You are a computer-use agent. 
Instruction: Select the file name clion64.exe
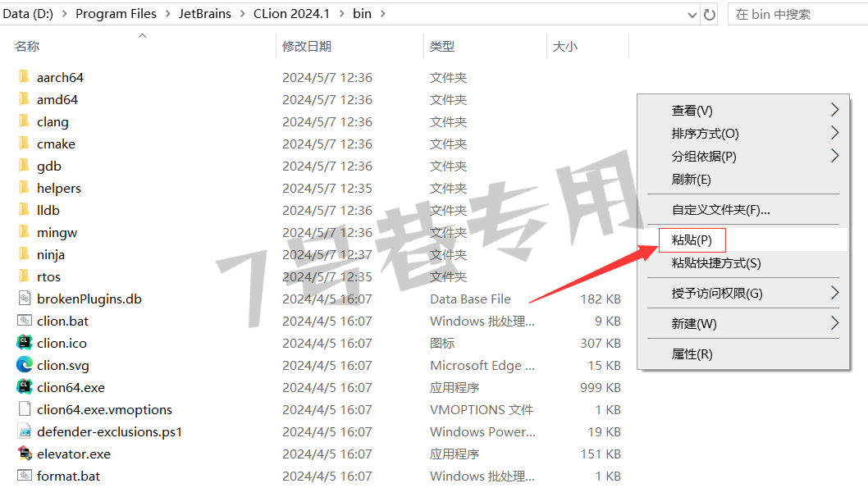pos(71,387)
